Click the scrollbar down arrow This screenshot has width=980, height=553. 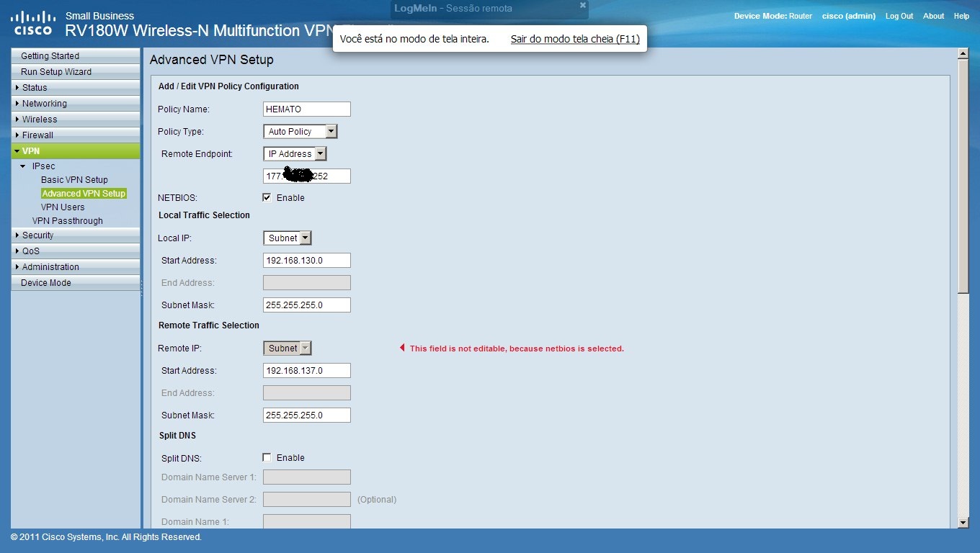click(x=963, y=523)
